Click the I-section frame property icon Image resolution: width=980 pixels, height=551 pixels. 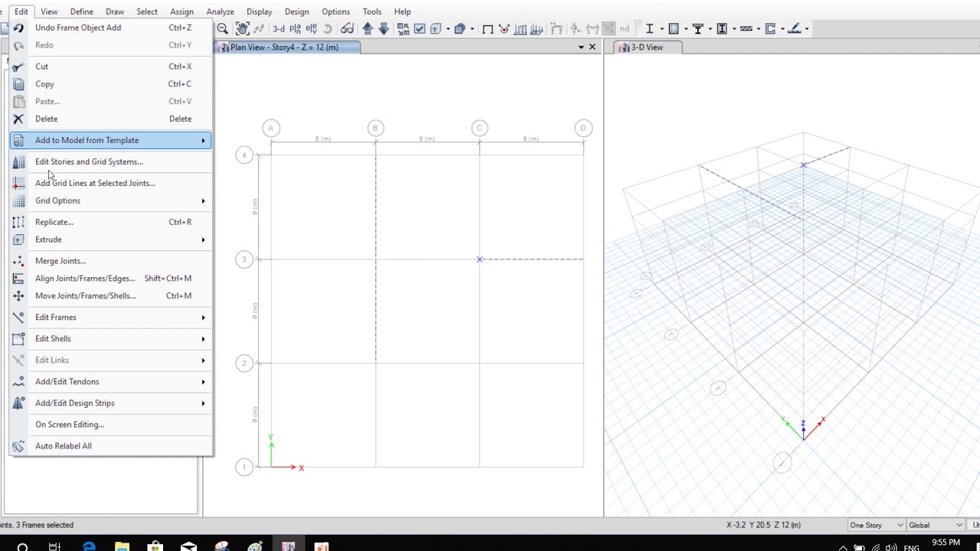[x=649, y=28]
